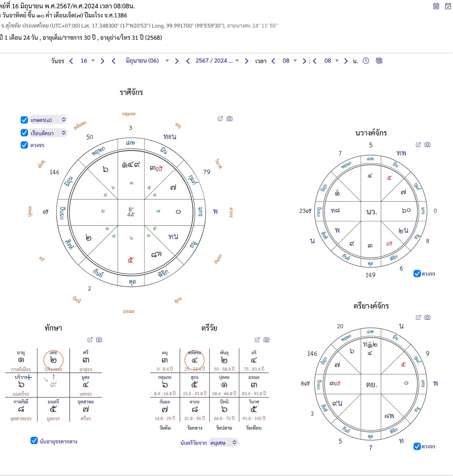Open ทักษา table in external view
This screenshot has width=453, height=476.
(x=90, y=340)
